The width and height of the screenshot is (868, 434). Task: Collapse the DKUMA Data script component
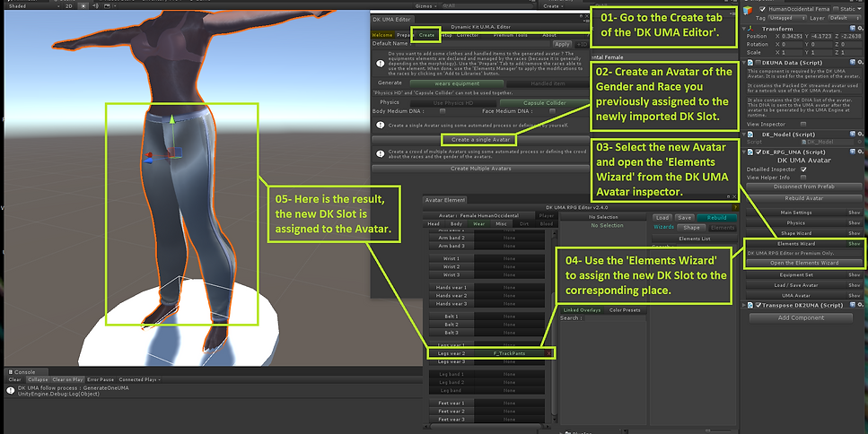(745, 63)
